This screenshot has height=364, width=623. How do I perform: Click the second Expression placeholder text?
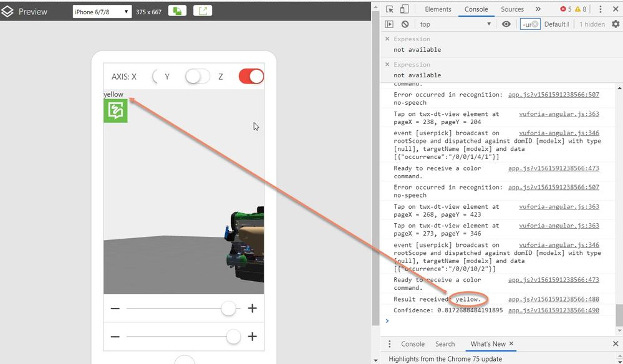[x=412, y=64]
